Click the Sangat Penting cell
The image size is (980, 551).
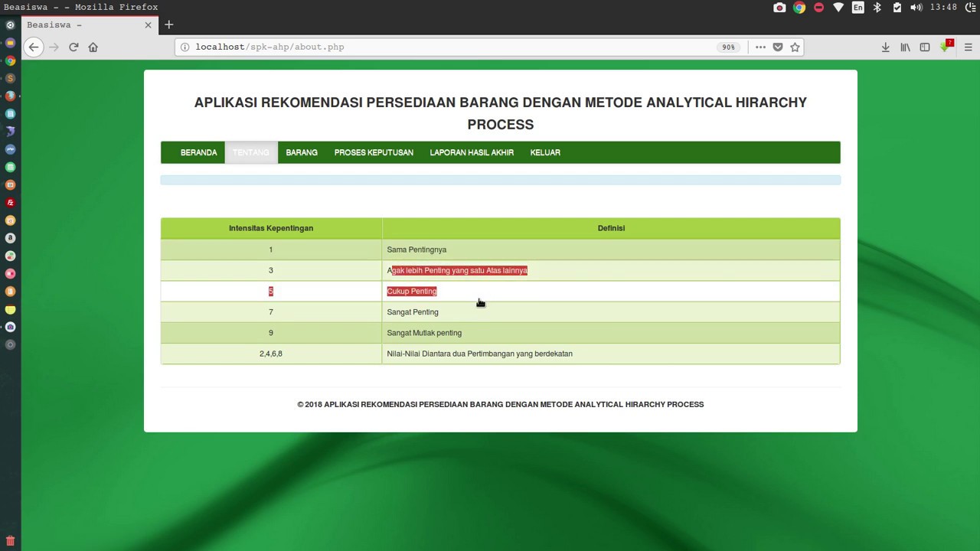tap(611, 311)
